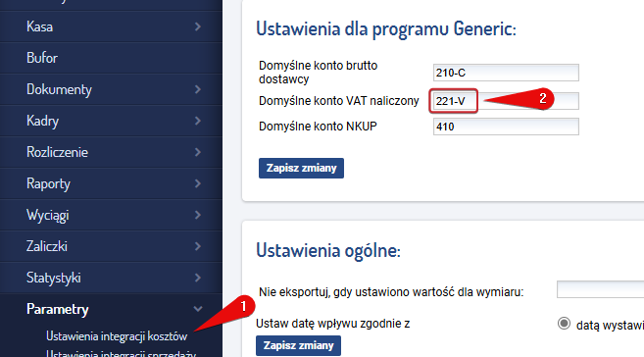
Task: Open the Kadry menu item
Action: coord(111,121)
